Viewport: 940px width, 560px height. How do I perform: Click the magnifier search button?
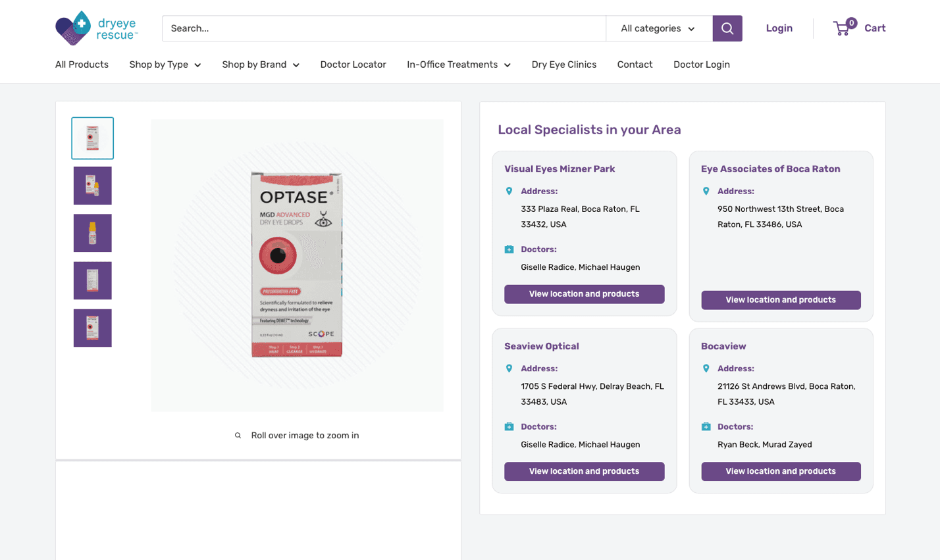[x=727, y=28]
